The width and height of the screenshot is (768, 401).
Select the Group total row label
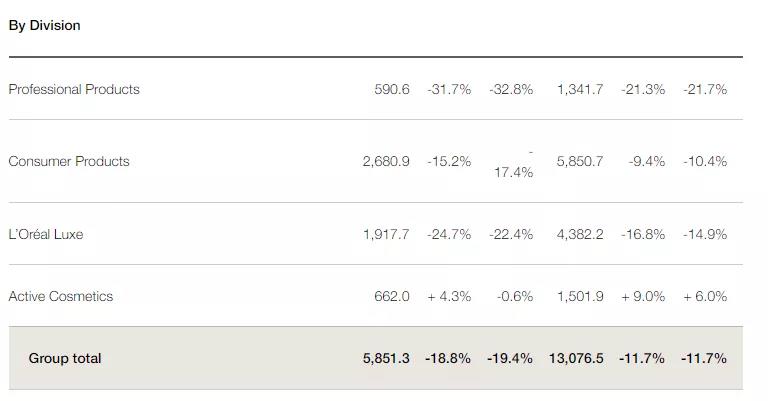coord(65,358)
